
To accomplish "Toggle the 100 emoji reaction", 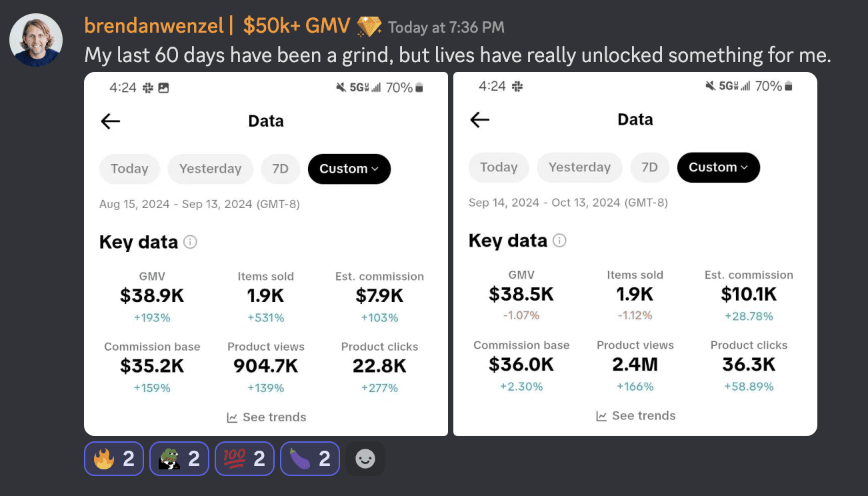I will pyautogui.click(x=244, y=458).
